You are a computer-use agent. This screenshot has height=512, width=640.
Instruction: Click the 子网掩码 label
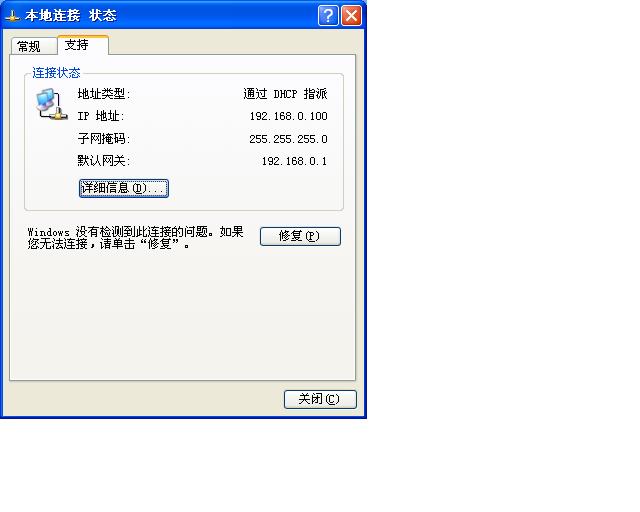pos(104,139)
